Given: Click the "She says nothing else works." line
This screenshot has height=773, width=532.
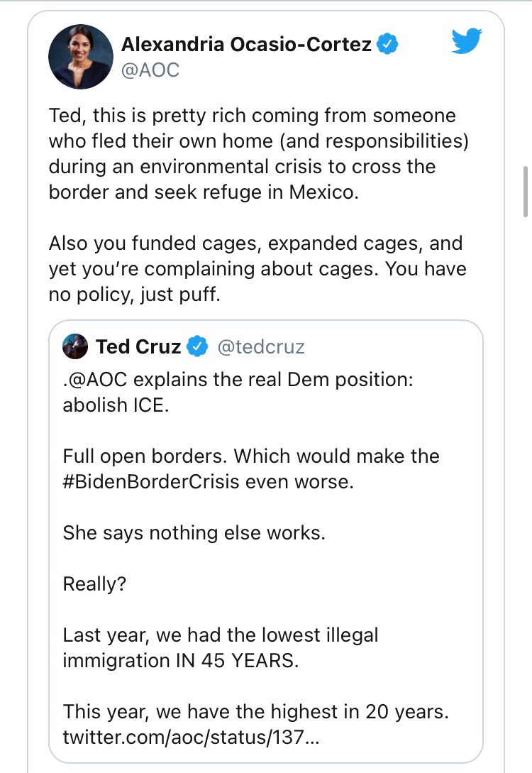Looking at the screenshot, I should (194, 532).
